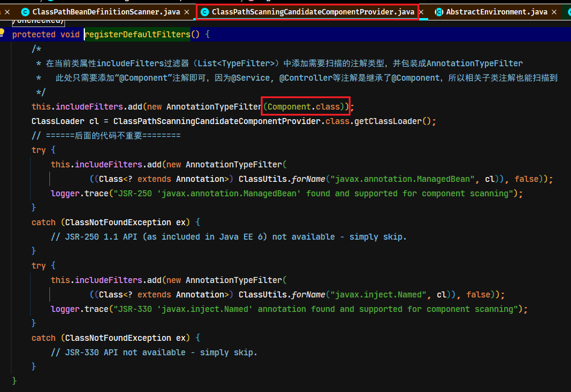
Task: Click the forName call for javax.inject.Named
Action: [x=308, y=294]
